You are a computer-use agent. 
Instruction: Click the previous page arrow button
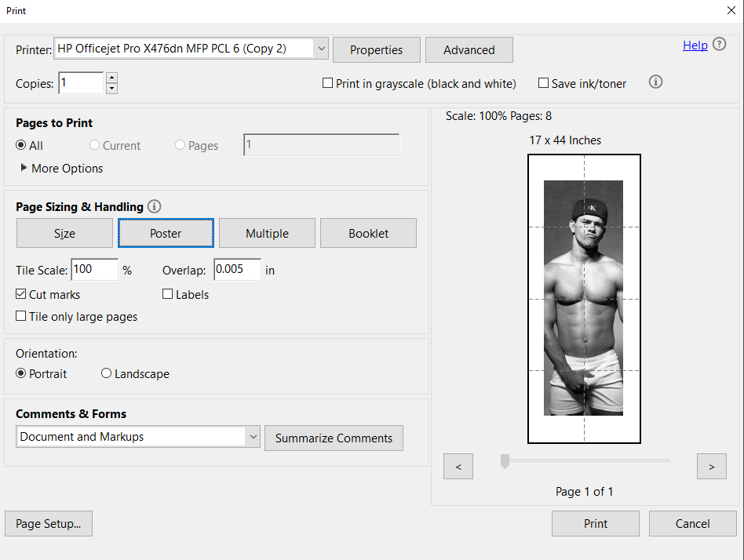click(x=458, y=466)
